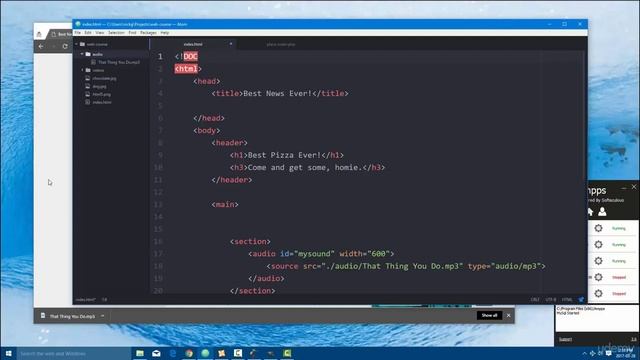This screenshot has width=640, height=360.
Task: Click HTML grammar selector in status bar
Action: pos(567,300)
